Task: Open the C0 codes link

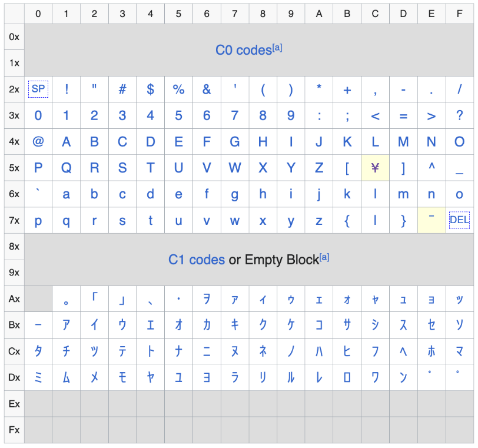Action: [x=243, y=51]
